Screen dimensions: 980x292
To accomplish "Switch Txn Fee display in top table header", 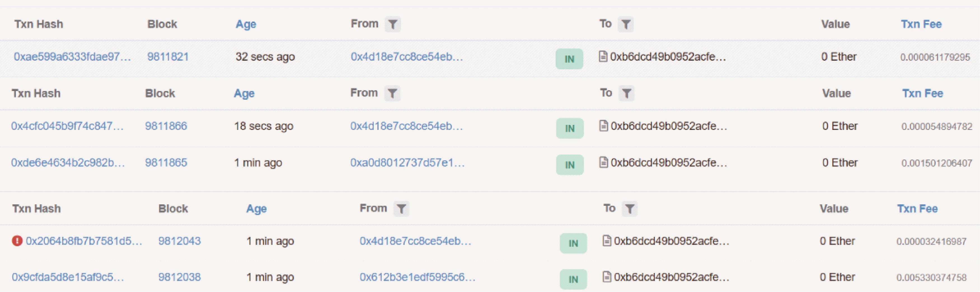I will point(921,24).
